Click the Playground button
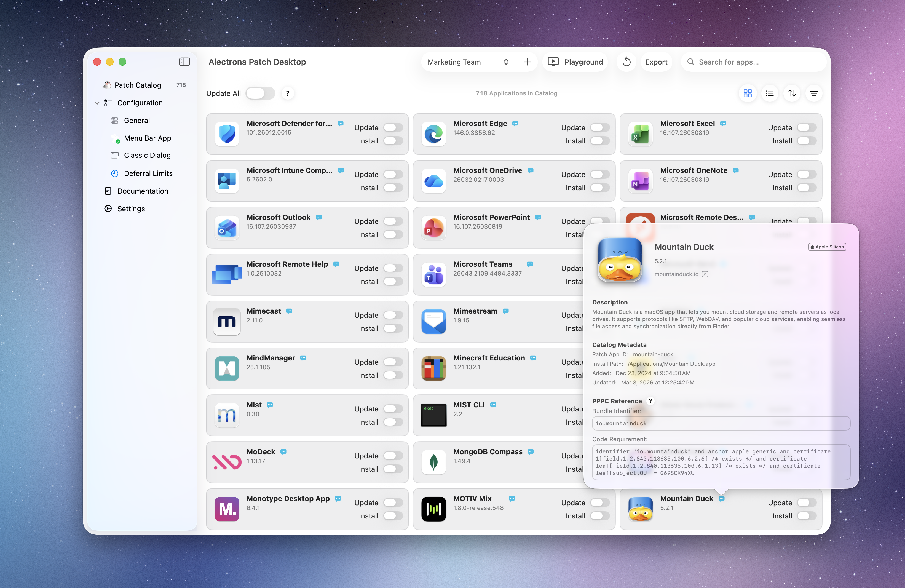 [575, 62]
